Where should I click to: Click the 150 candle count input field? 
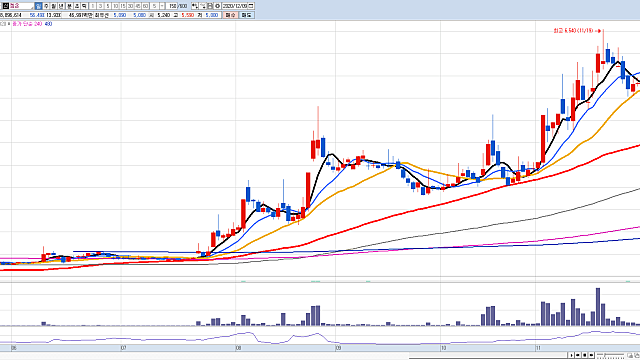pyautogui.click(x=172, y=6)
